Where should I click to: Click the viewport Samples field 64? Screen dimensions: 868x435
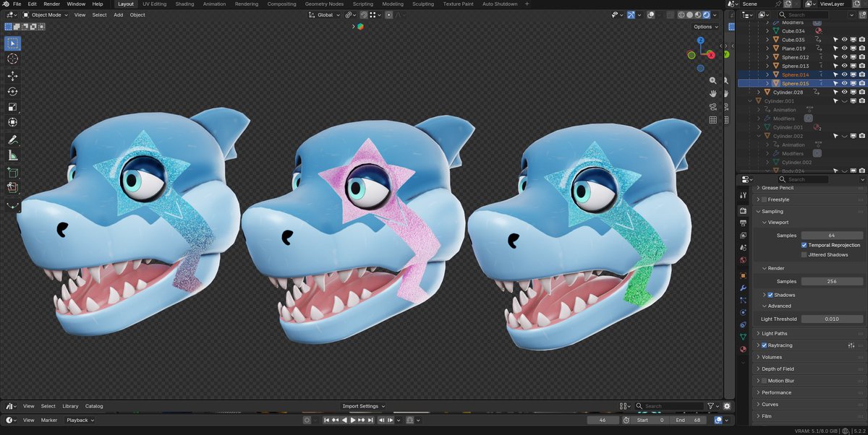pyautogui.click(x=832, y=236)
